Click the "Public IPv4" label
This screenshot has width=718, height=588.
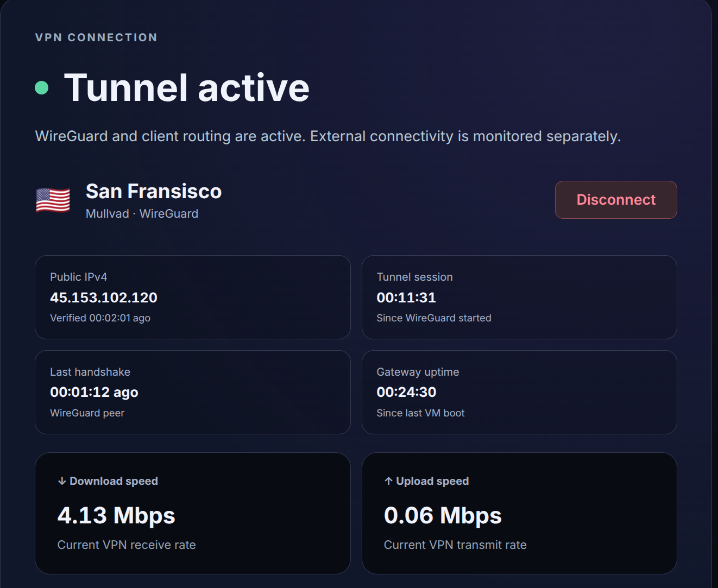click(x=79, y=277)
